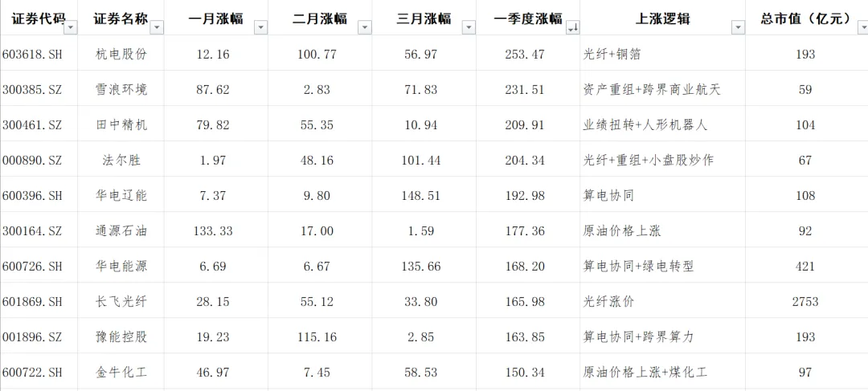Select the 148.51 March gain cell
868x391 pixels.
420,196
